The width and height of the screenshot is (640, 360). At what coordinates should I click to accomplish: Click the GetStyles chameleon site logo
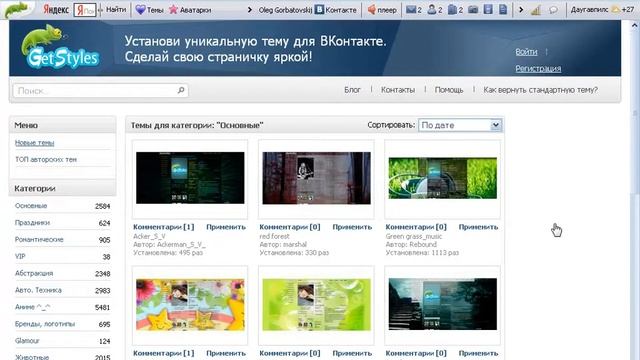(x=60, y=47)
